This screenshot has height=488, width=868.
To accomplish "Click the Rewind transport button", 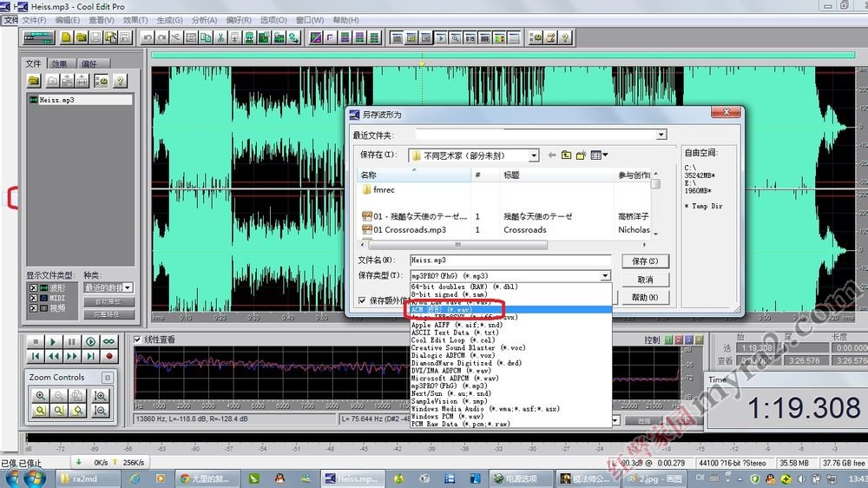I will tap(54, 356).
